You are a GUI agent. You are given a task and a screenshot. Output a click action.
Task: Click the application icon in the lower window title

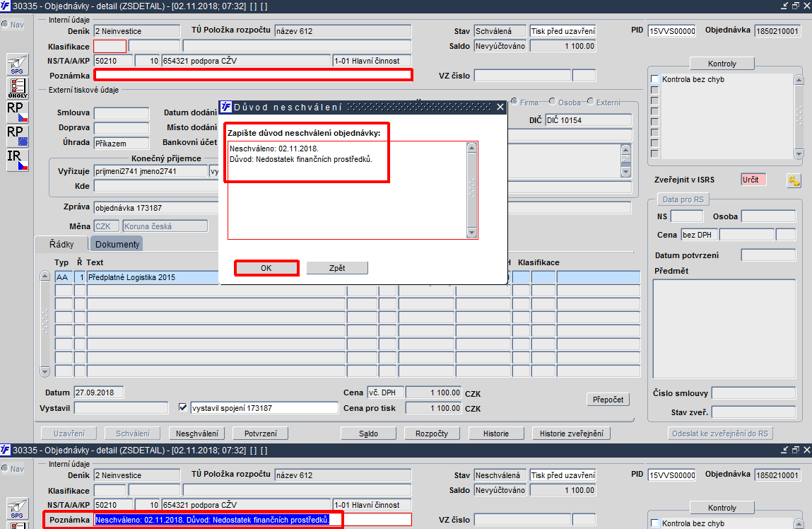[x=5, y=450]
